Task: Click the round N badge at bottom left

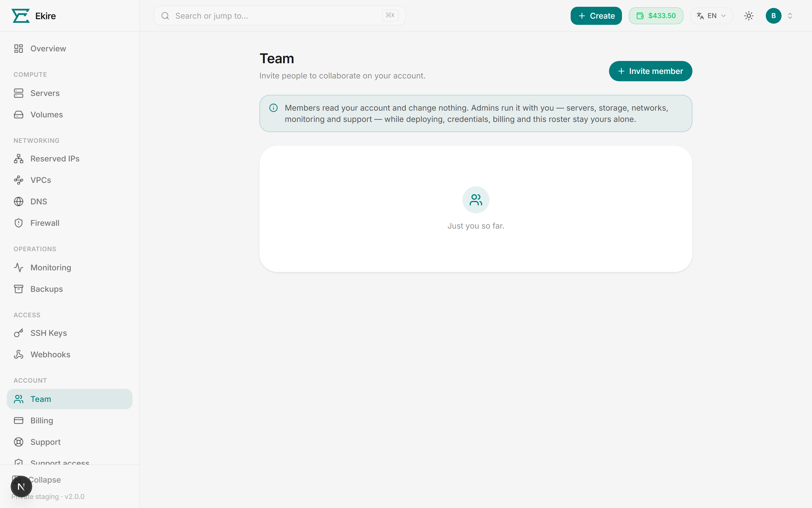Action: (21, 487)
